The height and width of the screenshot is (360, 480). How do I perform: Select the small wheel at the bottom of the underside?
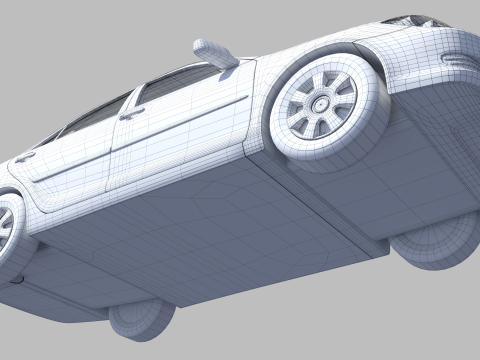coord(142,320)
